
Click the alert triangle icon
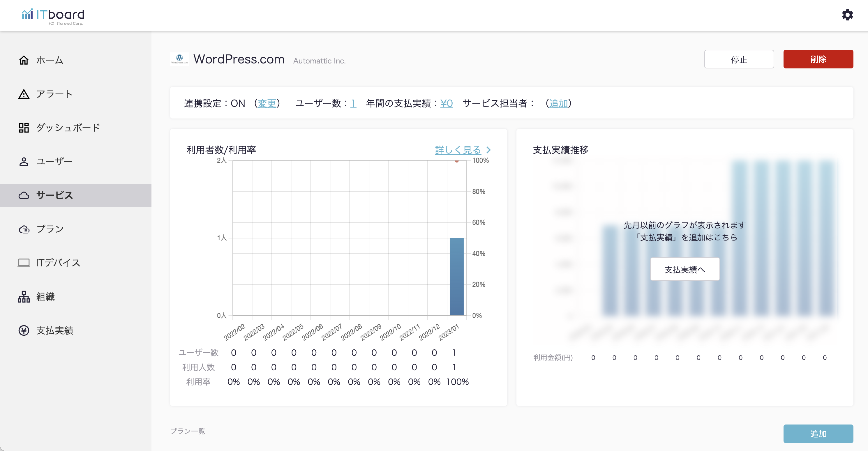click(24, 94)
